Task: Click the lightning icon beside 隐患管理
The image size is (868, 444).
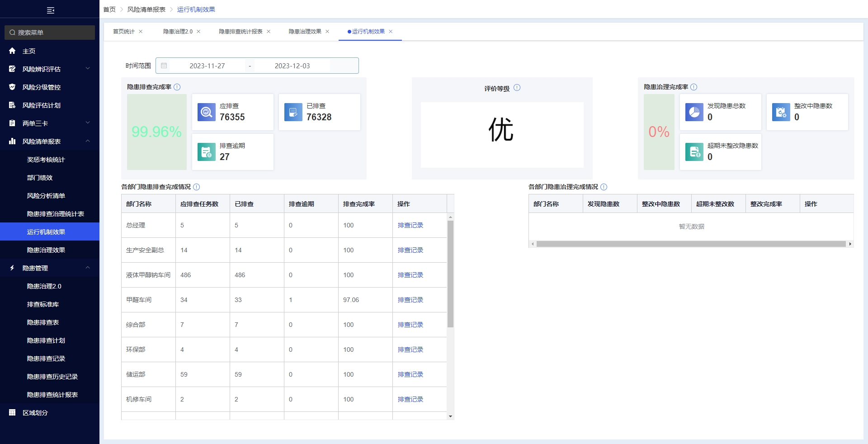Action: click(x=12, y=268)
